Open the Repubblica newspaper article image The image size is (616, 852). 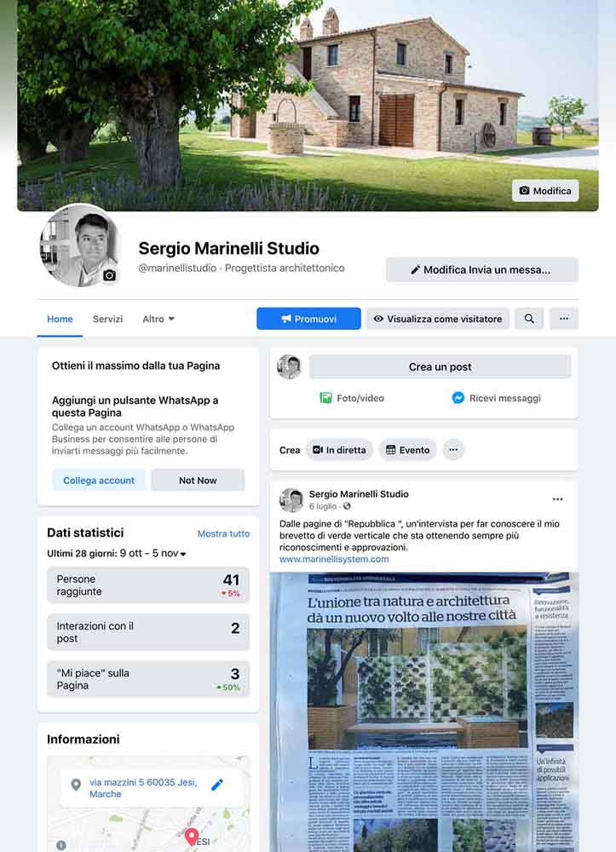pyautogui.click(x=423, y=711)
